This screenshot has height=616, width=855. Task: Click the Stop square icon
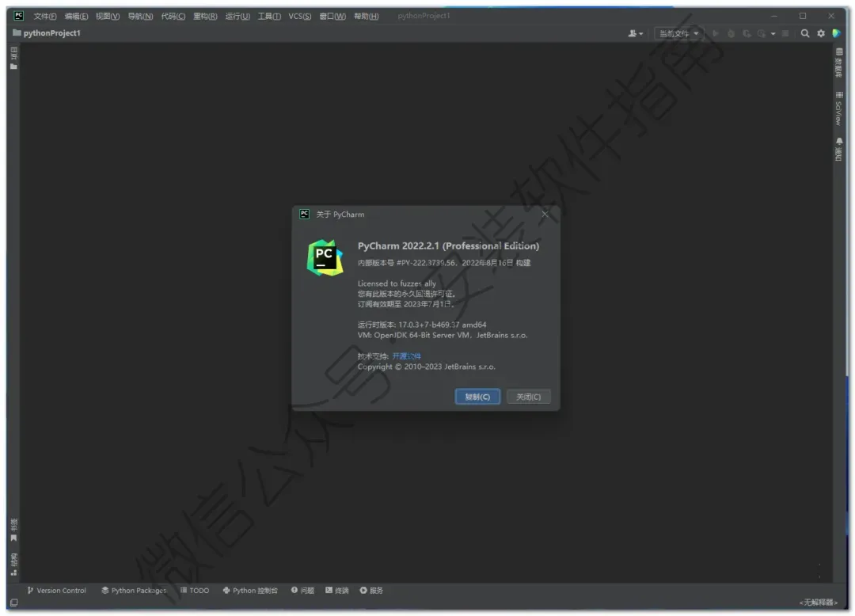coord(785,33)
